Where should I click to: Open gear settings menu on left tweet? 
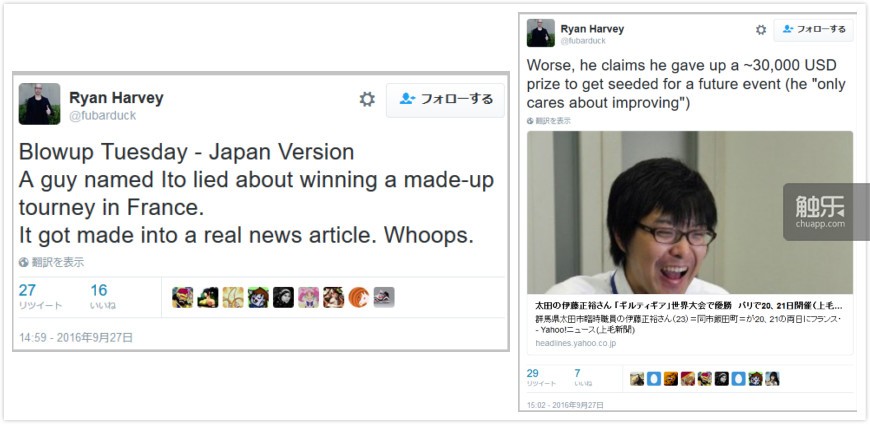point(367,99)
